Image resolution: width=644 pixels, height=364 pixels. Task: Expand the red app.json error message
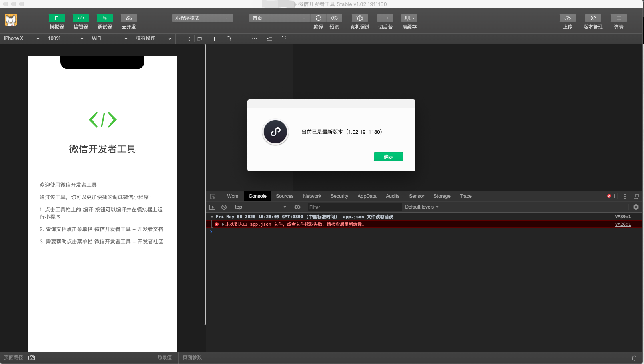point(223,224)
